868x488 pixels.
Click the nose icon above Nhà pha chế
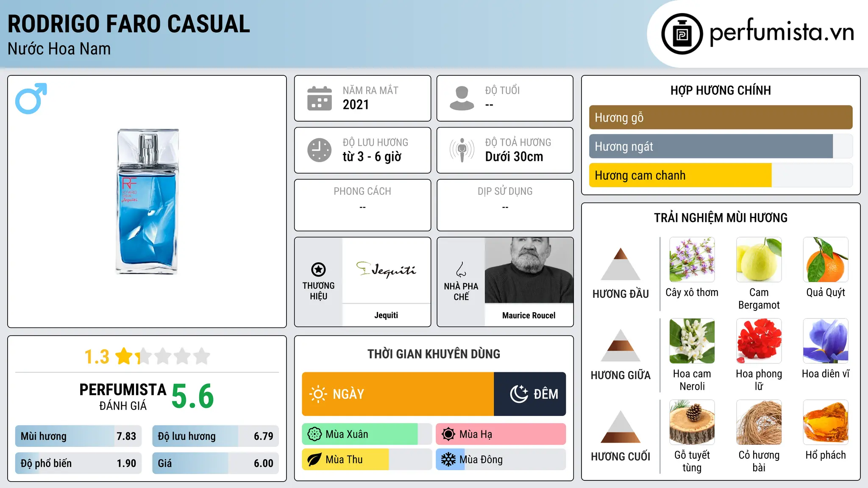(461, 269)
